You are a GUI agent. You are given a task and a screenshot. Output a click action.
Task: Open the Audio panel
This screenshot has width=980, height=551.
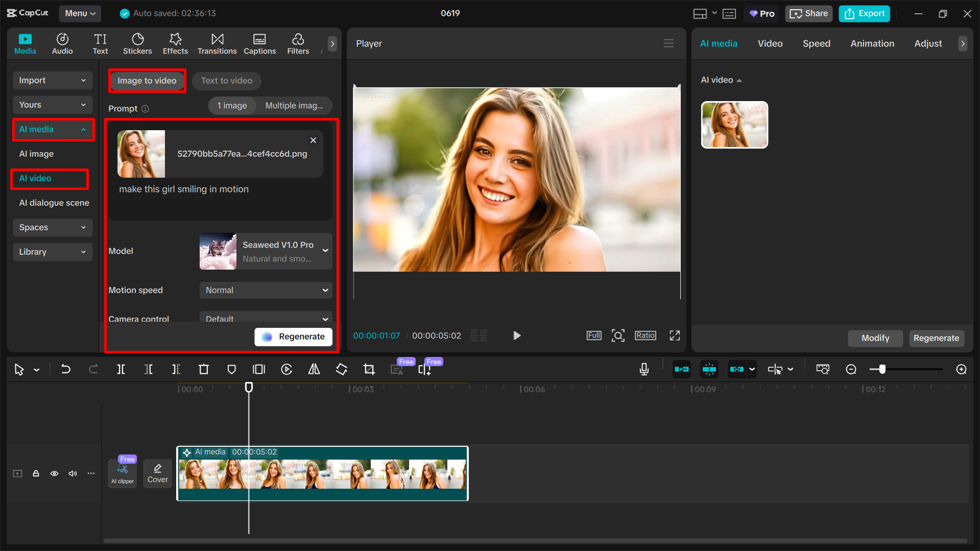click(62, 44)
